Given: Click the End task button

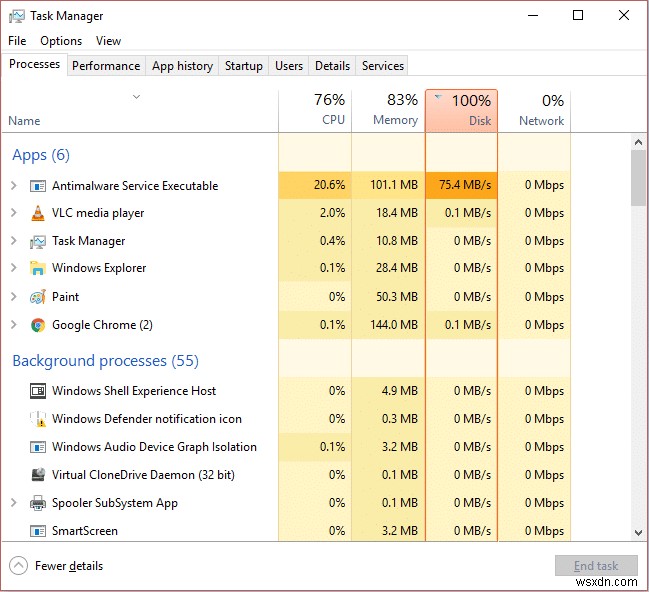Looking at the screenshot, I should [596, 566].
